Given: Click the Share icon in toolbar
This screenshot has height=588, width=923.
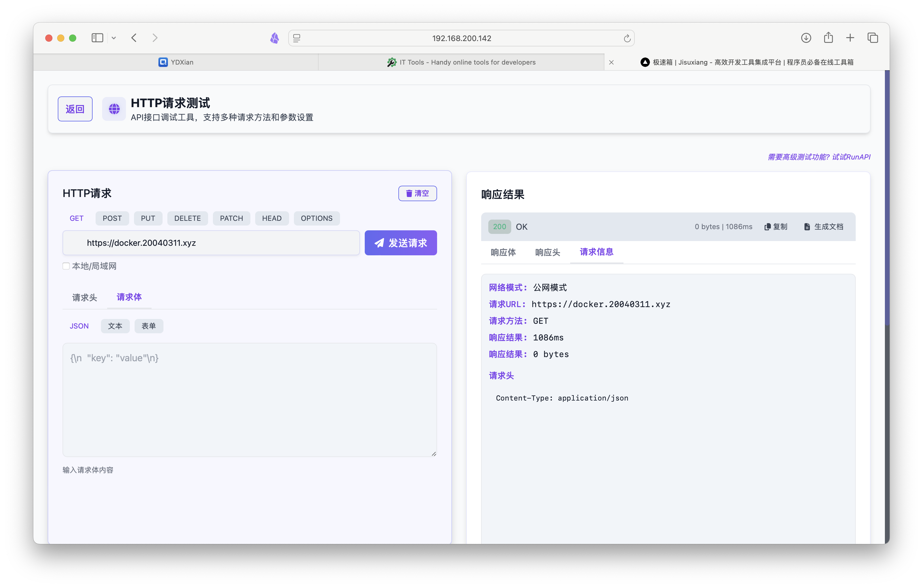Looking at the screenshot, I should click(x=828, y=37).
